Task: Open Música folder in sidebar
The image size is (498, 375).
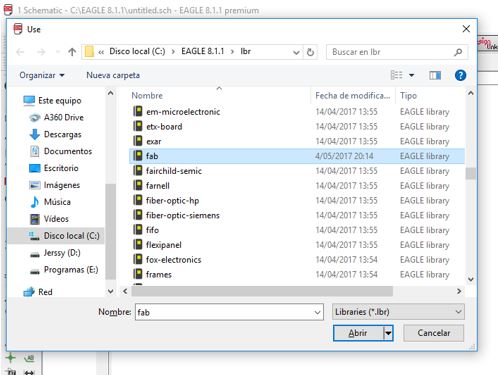Action: [50, 202]
